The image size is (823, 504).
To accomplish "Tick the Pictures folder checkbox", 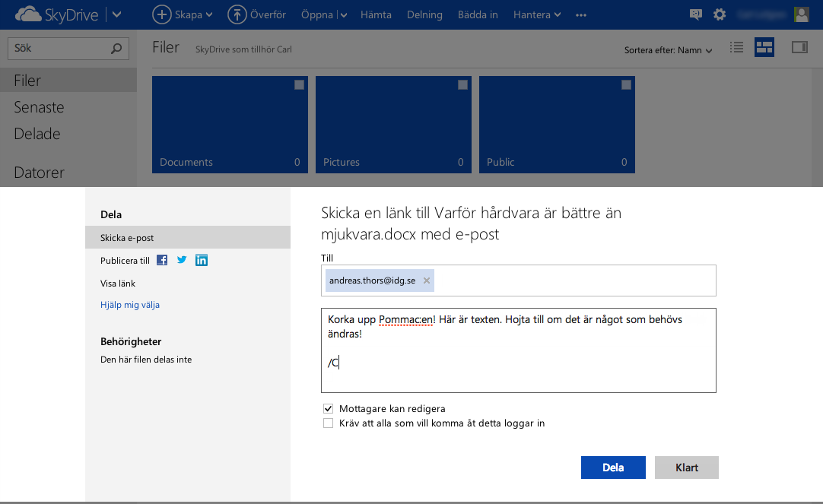I will click(462, 85).
